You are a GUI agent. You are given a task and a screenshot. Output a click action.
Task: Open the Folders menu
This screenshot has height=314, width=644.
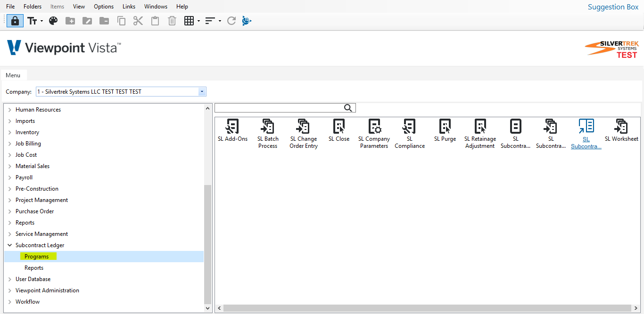(x=33, y=7)
